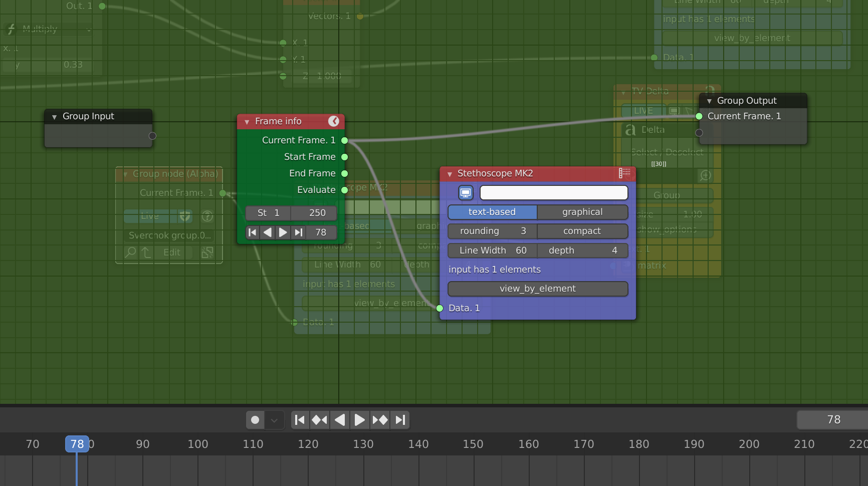This screenshot has width=868, height=486.
Task: Click the frame 78 field in Frame info node
Action: coord(321,232)
